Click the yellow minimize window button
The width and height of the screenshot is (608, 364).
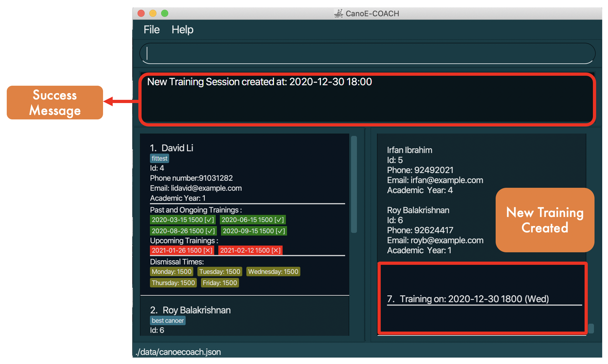click(x=153, y=13)
